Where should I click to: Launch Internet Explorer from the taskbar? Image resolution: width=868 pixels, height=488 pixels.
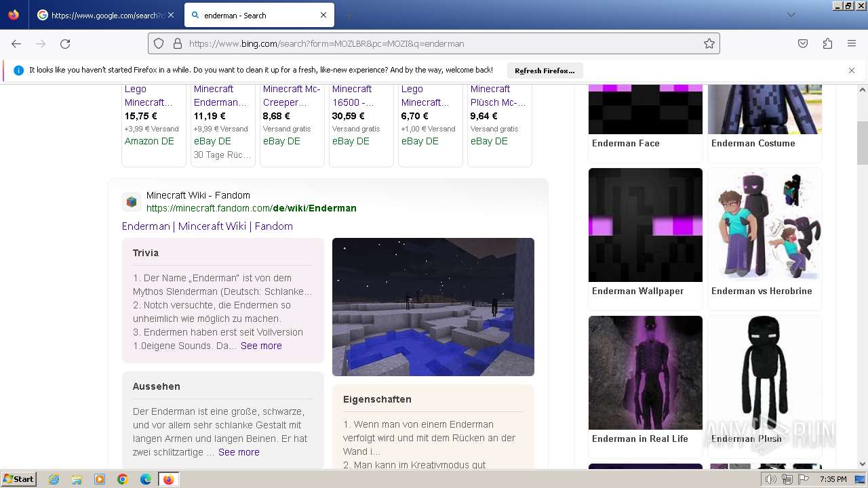(54, 479)
